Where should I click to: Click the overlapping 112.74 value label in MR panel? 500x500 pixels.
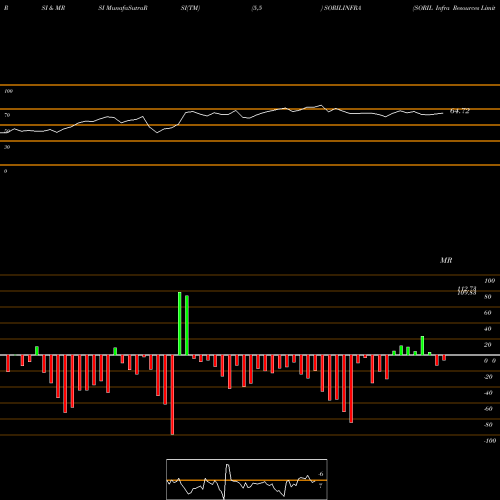click(x=467, y=289)
